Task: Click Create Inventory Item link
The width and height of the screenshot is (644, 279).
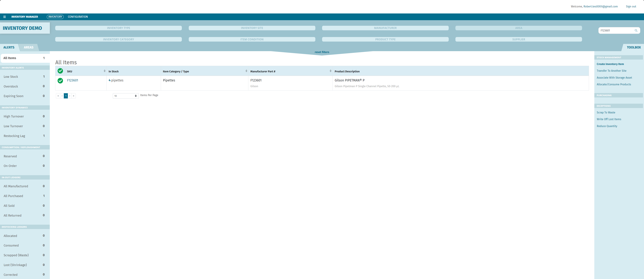Action: 610,64
